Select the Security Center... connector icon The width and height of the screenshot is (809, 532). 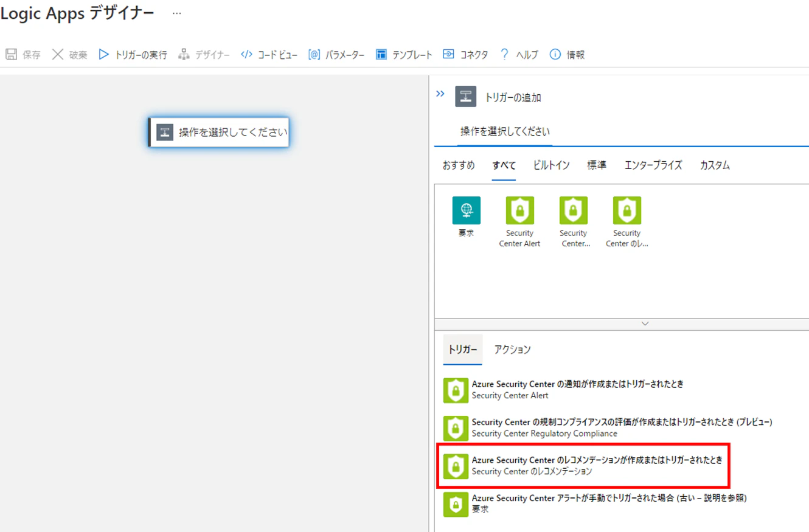tap(574, 210)
